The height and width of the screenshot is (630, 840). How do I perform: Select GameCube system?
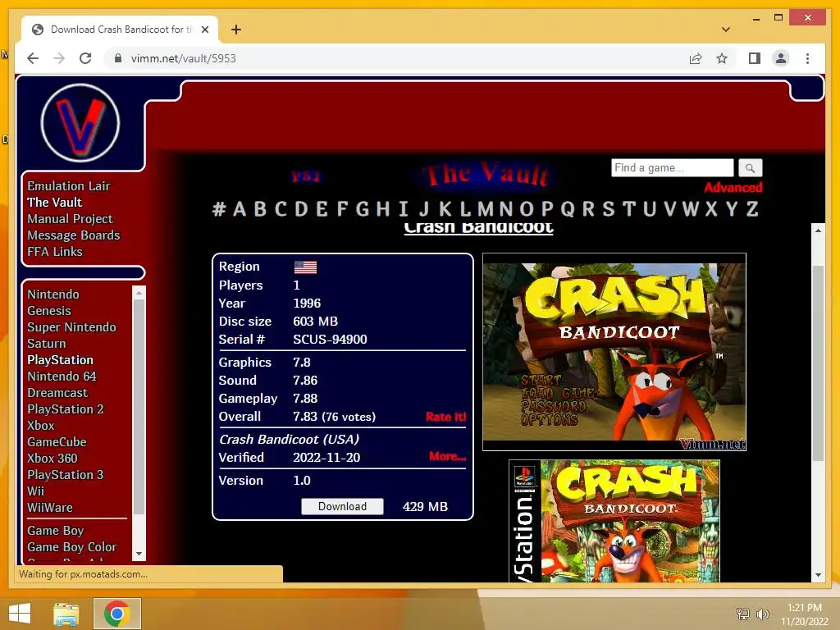click(x=57, y=442)
